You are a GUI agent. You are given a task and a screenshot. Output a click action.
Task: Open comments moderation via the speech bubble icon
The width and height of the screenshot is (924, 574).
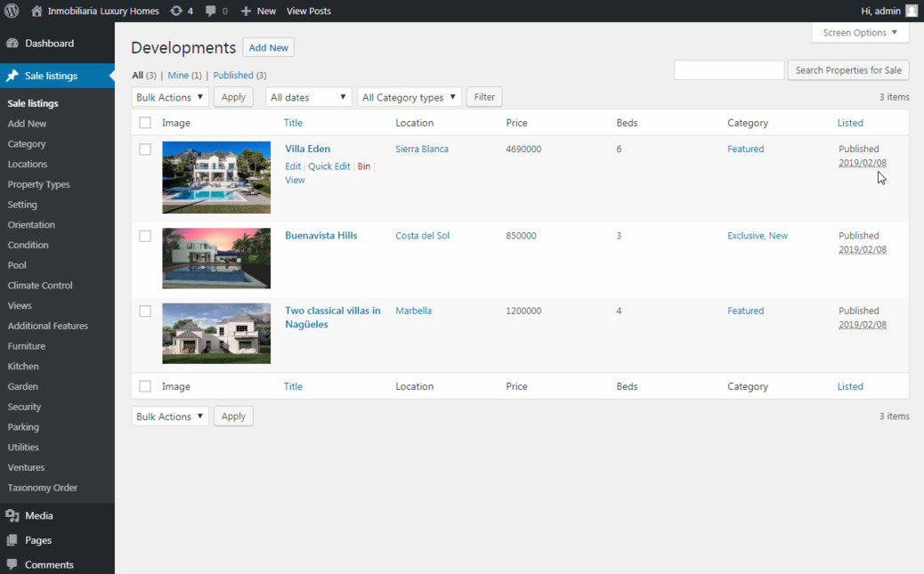tap(213, 11)
